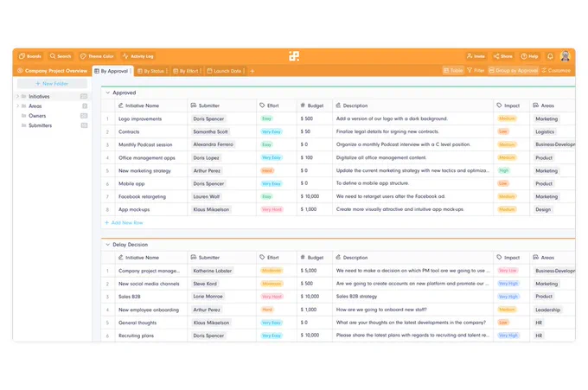Open the Logo improvements initiative
Image resolution: width=588 pixels, height=390 pixels.
click(x=140, y=118)
